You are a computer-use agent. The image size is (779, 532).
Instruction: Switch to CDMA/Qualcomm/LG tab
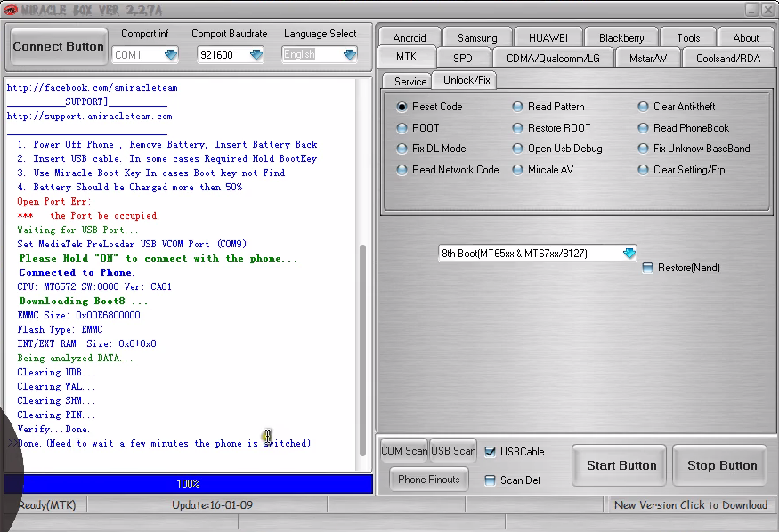click(553, 58)
